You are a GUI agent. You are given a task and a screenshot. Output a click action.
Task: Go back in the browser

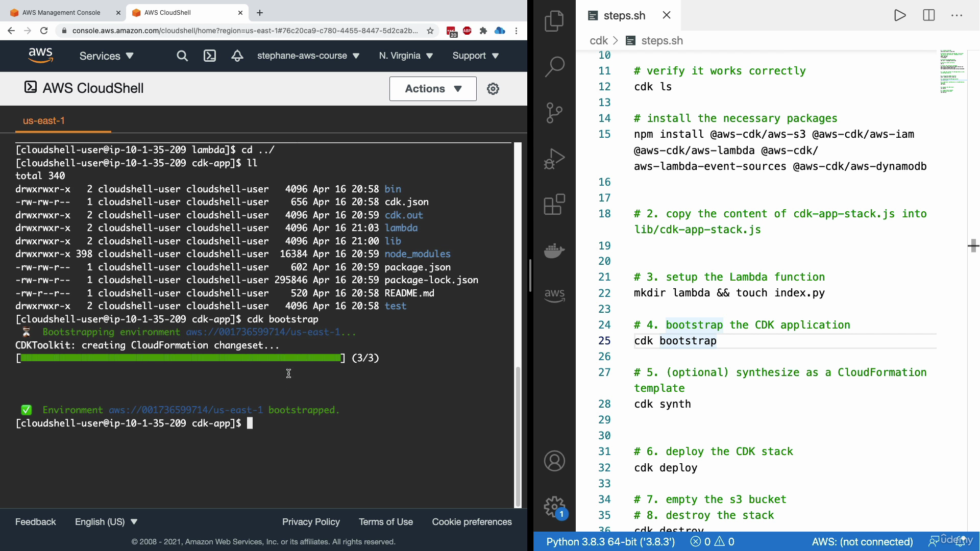click(x=11, y=31)
